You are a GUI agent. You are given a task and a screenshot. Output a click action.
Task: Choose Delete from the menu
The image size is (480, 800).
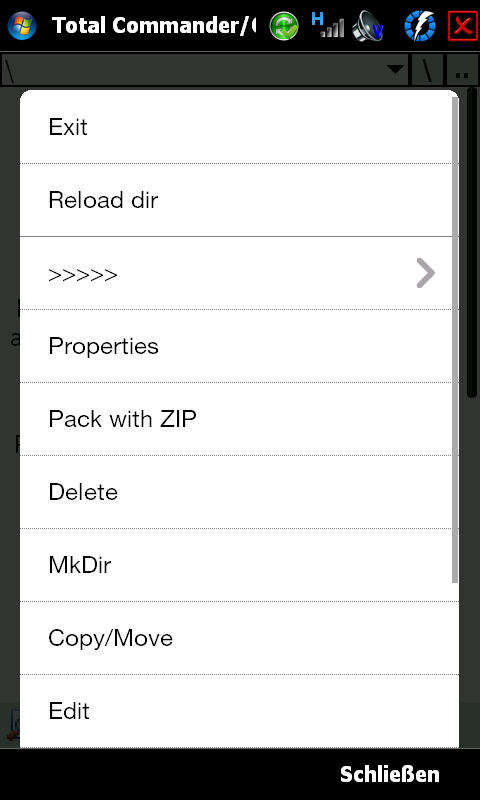click(x=236, y=492)
